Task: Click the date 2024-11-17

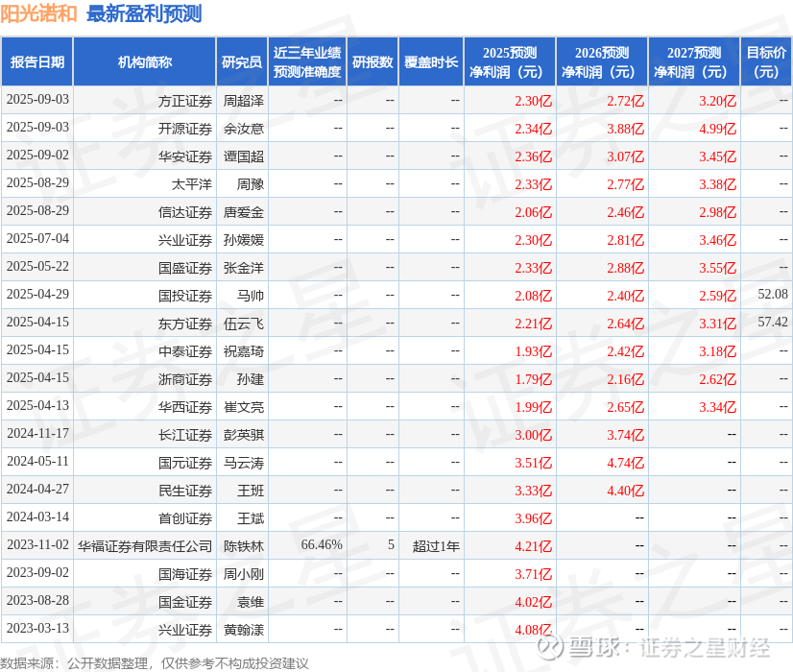Action: [37, 433]
